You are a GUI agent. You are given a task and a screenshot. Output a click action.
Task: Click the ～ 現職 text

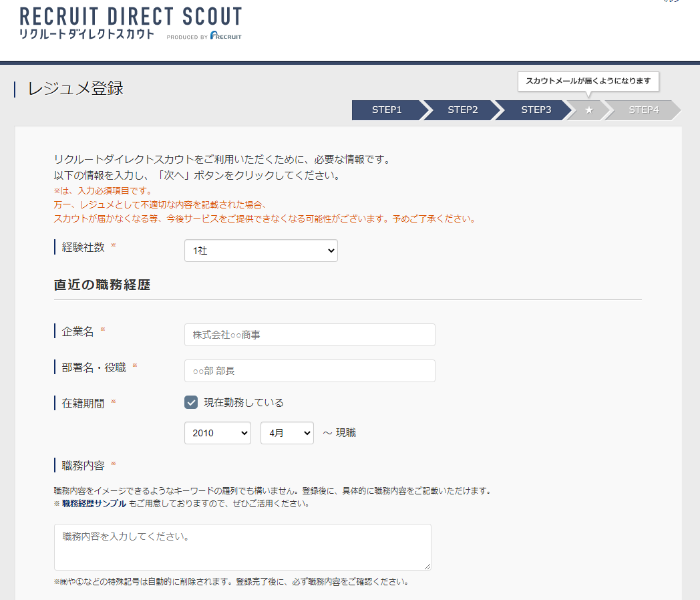pyautogui.click(x=339, y=433)
